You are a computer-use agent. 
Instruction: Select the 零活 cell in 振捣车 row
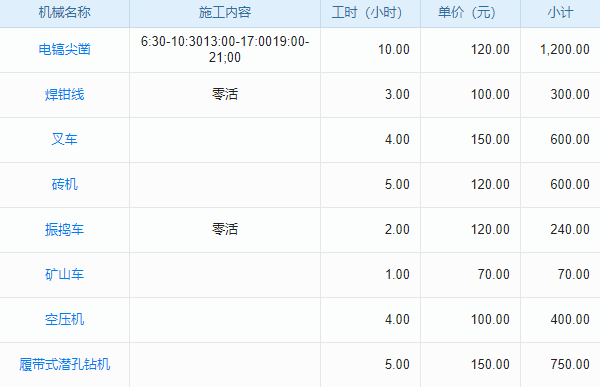(x=225, y=229)
